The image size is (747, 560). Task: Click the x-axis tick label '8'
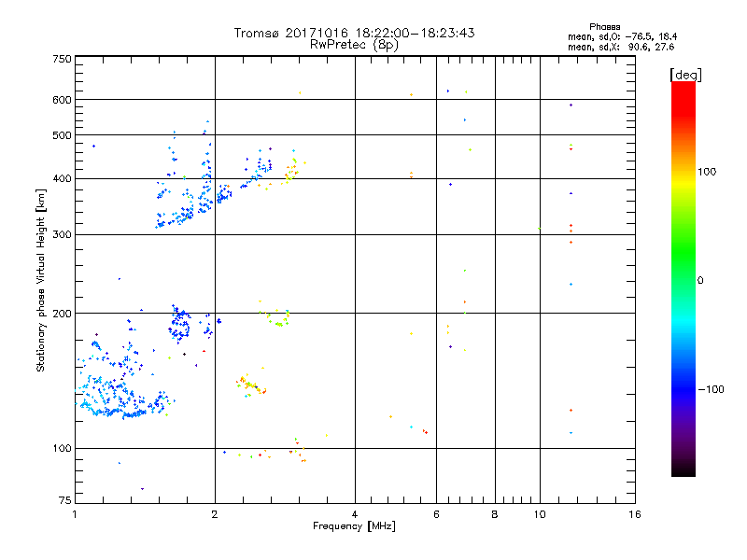pos(495,514)
